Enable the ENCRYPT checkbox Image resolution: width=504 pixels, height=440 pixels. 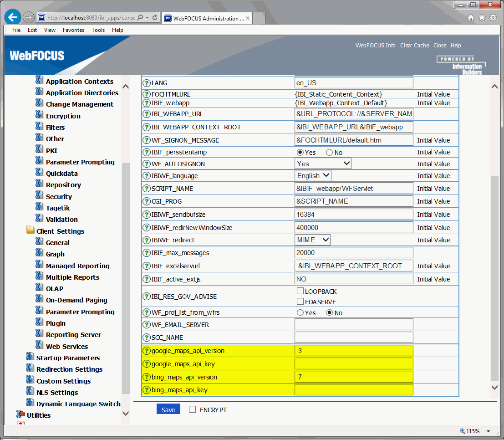click(192, 409)
